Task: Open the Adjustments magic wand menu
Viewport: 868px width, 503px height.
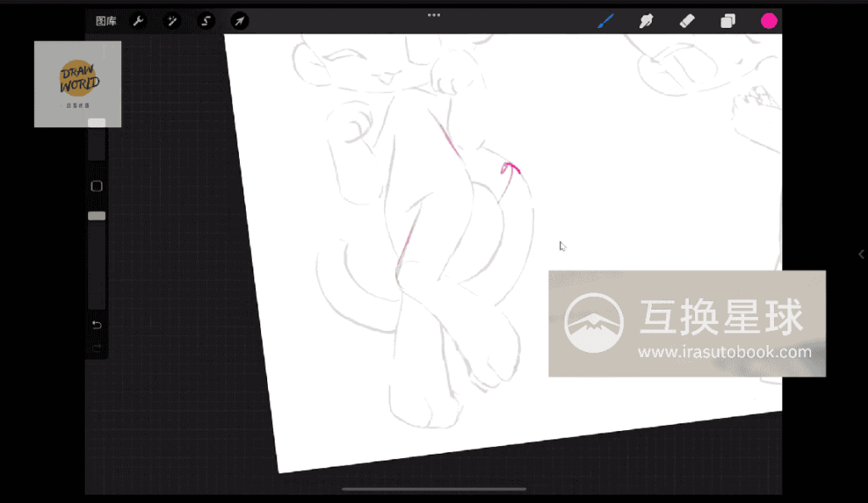Action: pos(172,21)
